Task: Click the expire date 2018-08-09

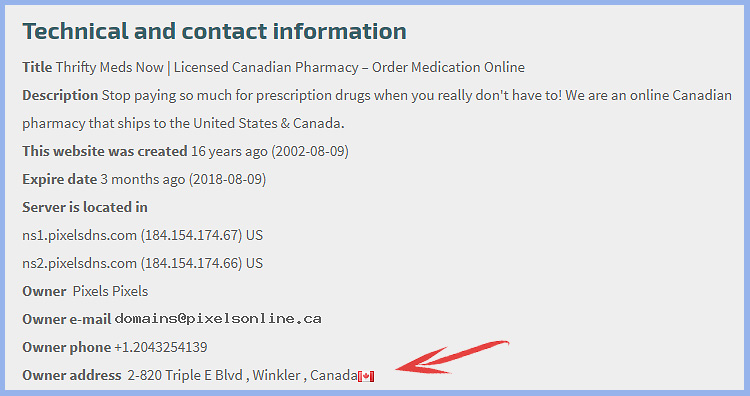Action: coord(227,179)
